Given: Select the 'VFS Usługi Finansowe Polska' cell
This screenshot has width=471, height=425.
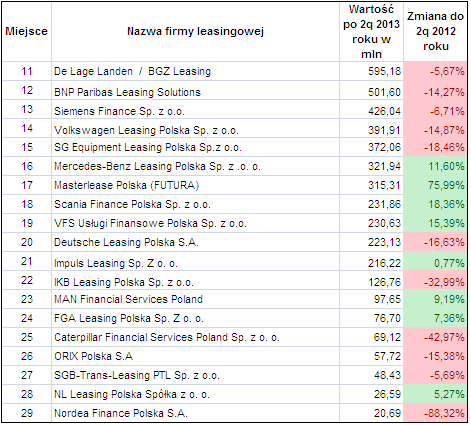Looking at the screenshot, I should click(x=195, y=223).
